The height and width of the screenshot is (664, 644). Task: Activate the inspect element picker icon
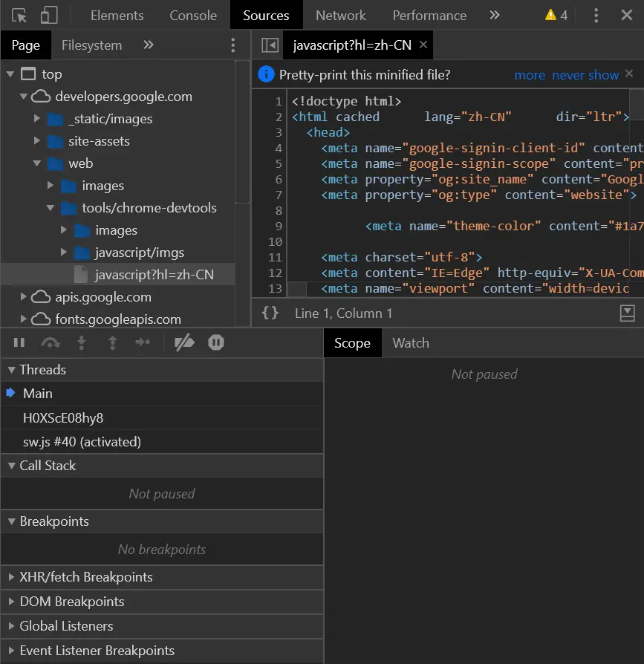[19, 15]
